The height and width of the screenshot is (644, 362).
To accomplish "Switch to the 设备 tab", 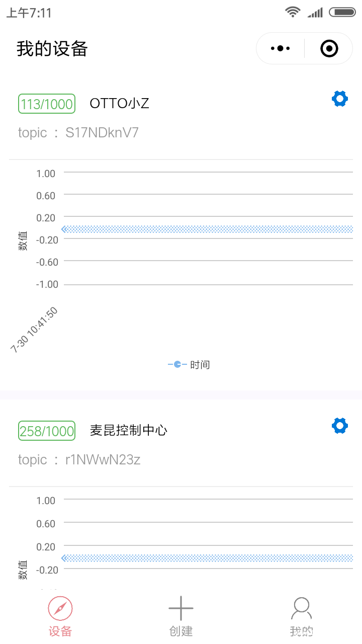I will tap(60, 631).
